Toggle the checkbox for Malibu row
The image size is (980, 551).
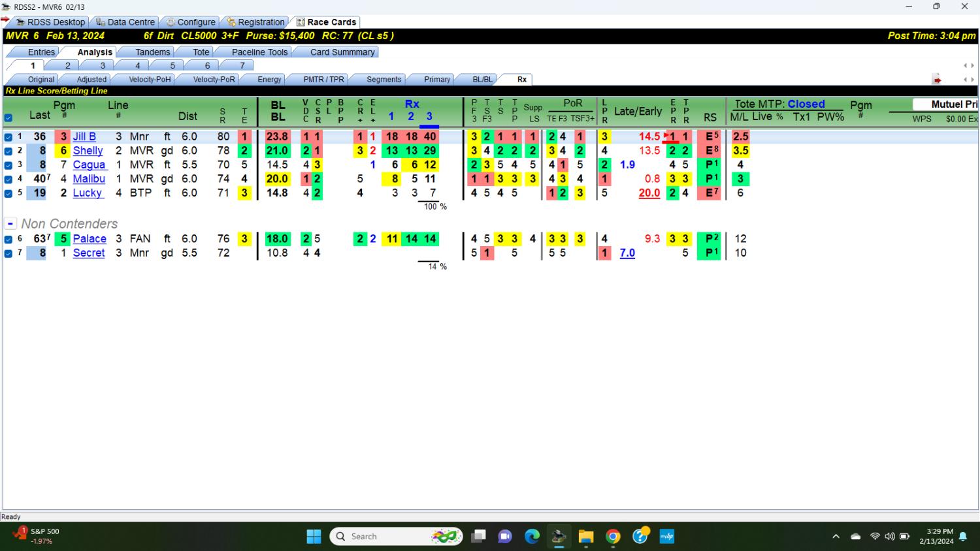[8, 179]
